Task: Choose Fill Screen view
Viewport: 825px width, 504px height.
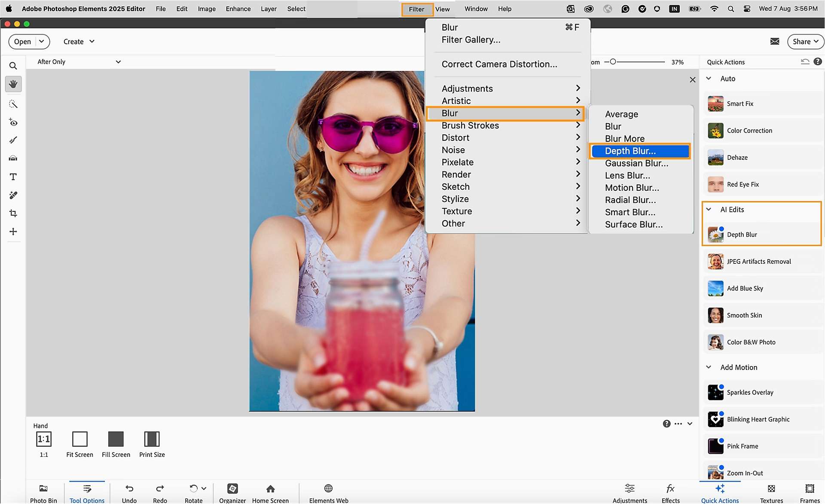Action: click(116, 444)
